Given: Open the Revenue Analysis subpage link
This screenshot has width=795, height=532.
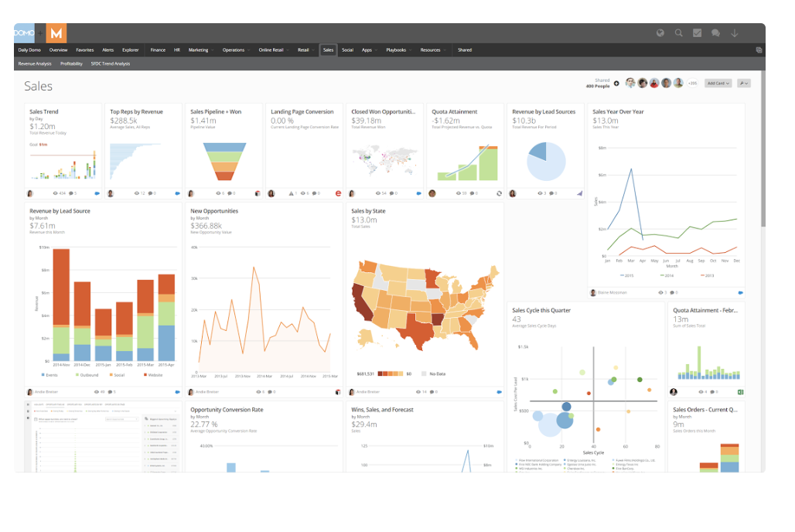Looking at the screenshot, I should (35, 63).
